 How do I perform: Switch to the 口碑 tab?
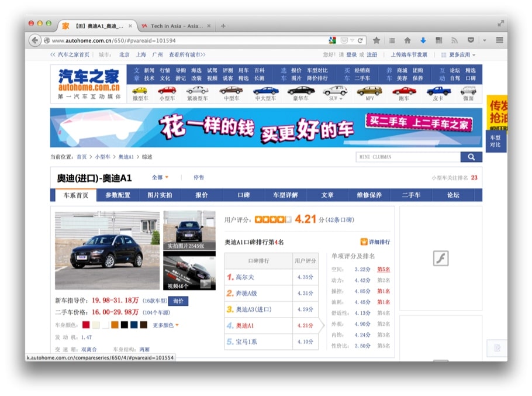coord(244,195)
